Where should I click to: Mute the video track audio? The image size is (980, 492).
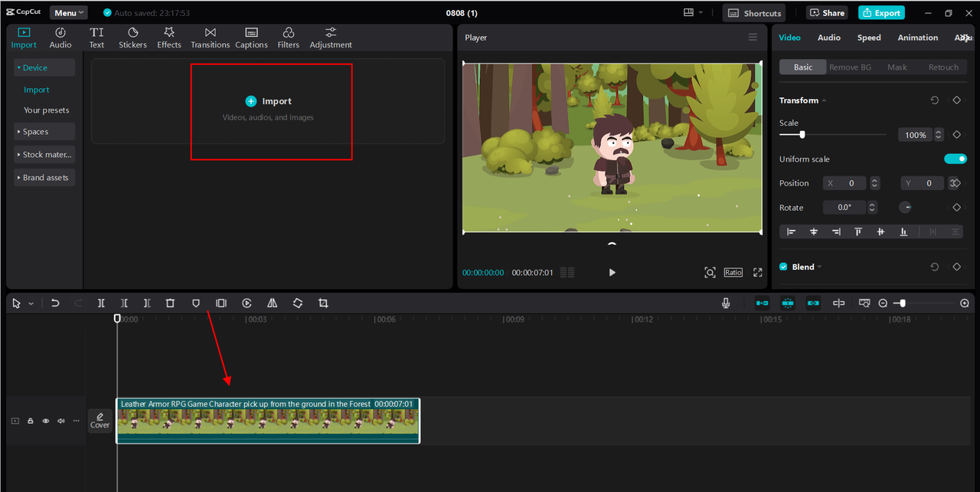60,421
